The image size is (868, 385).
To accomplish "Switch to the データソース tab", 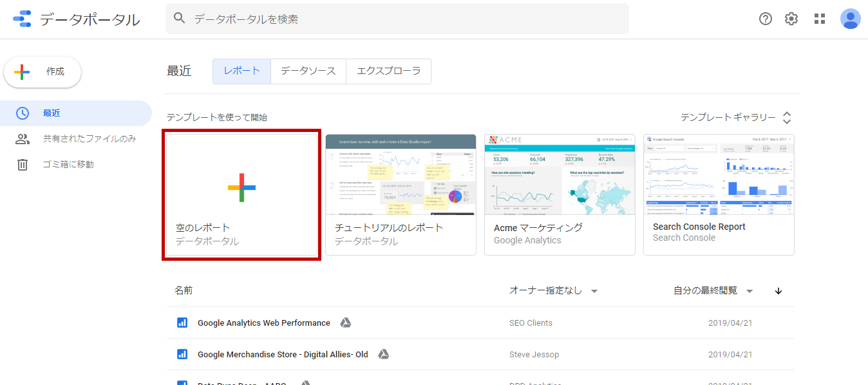I will pyautogui.click(x=308, y=71).
